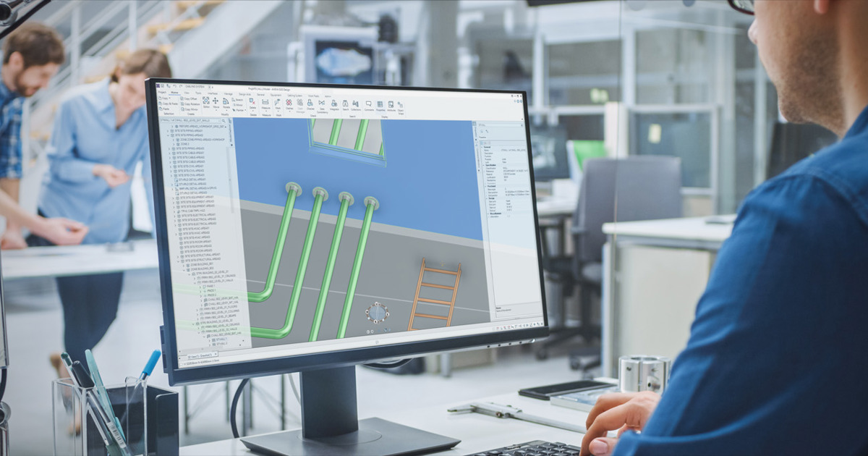Image resolution: width=868 pixels, height=456 pixels.
Task: Activate the Measure tool
Action: click(x=265, y=104)
